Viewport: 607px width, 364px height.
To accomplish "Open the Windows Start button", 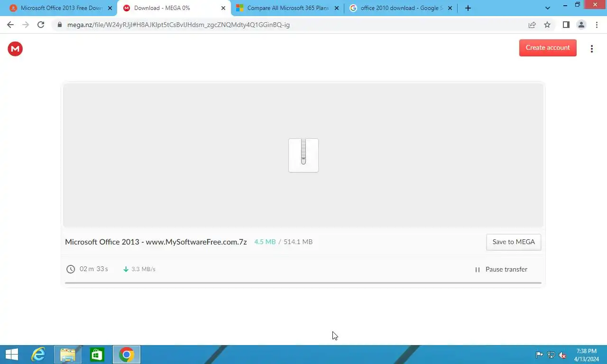I will [11, 355].
